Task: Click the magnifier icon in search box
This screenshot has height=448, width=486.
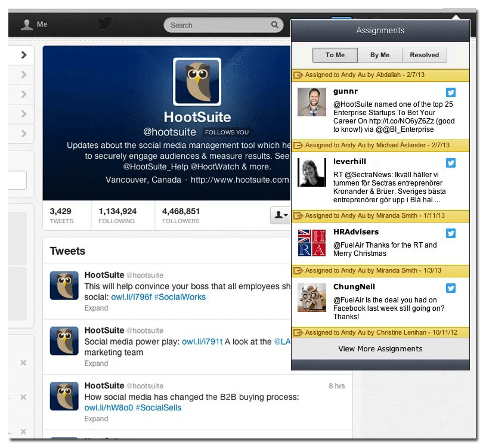Action: [x=275, y=25]
